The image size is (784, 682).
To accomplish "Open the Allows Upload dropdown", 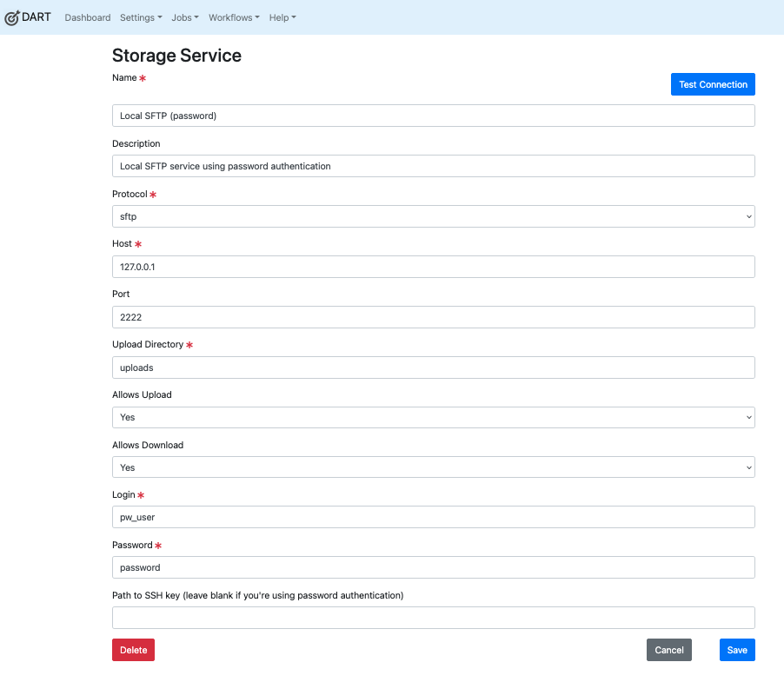I will point(432,417).
